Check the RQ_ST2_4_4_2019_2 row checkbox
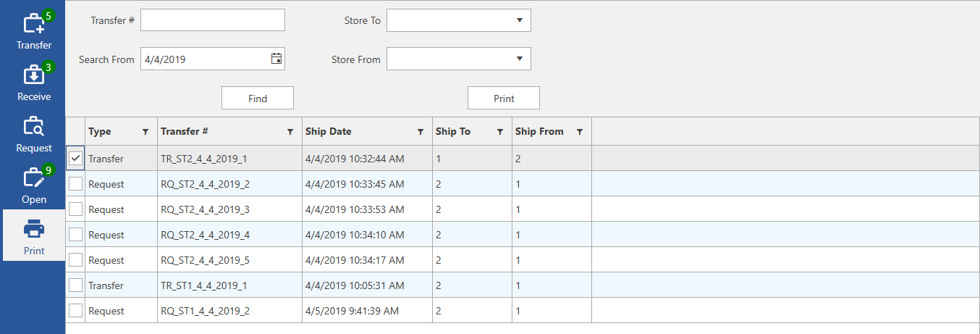 [75, 184]
